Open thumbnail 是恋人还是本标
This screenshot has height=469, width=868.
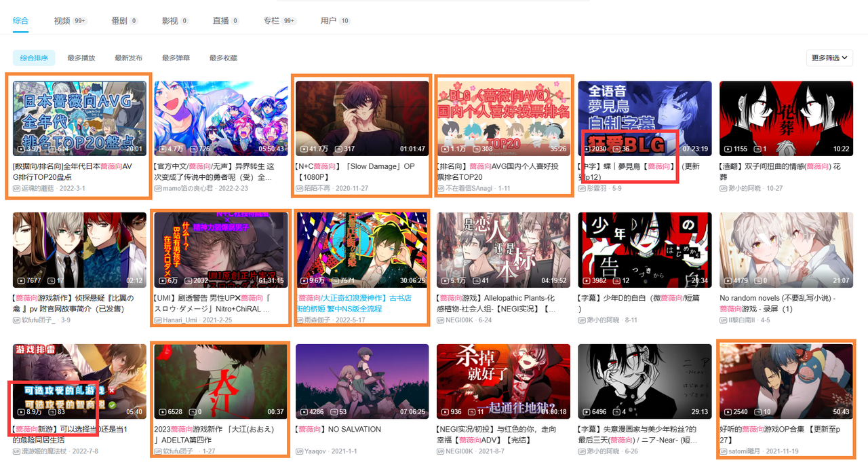(504, 250)
